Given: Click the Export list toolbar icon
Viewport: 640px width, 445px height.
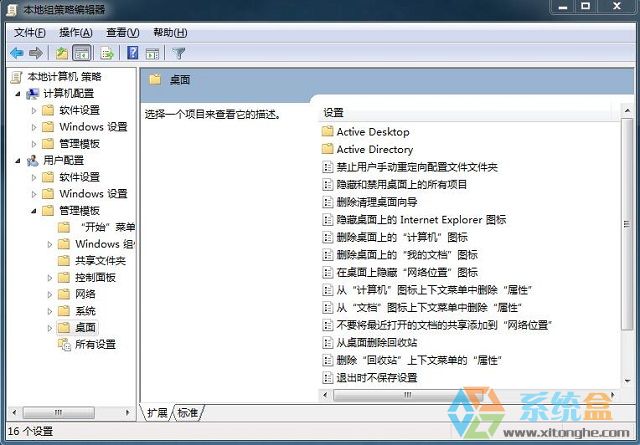Looking at the screenshot, I should 107,53.
